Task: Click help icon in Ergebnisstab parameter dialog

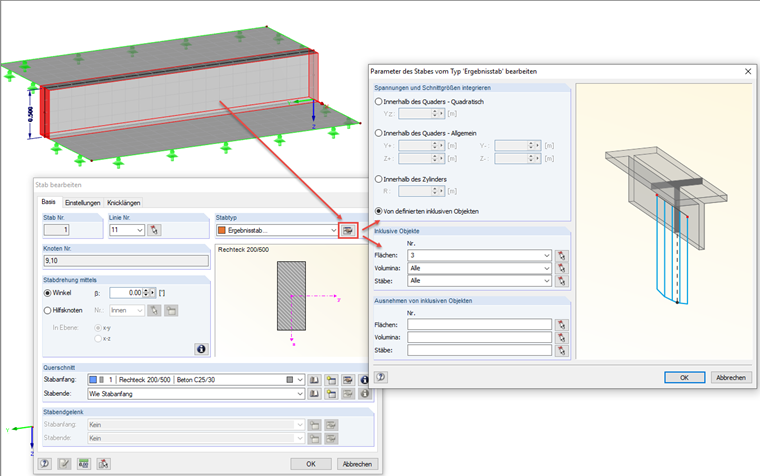Action: click(381, 377)
